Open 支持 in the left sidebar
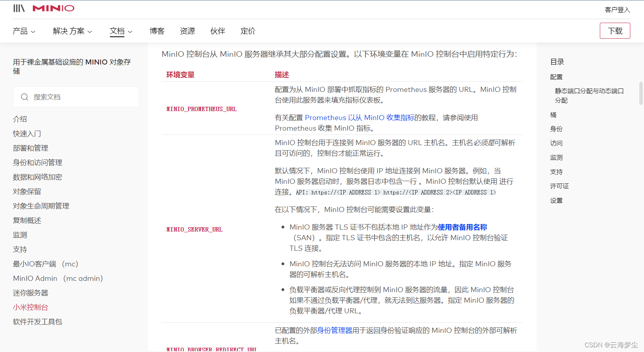644x352 pixels. [20, 249]
